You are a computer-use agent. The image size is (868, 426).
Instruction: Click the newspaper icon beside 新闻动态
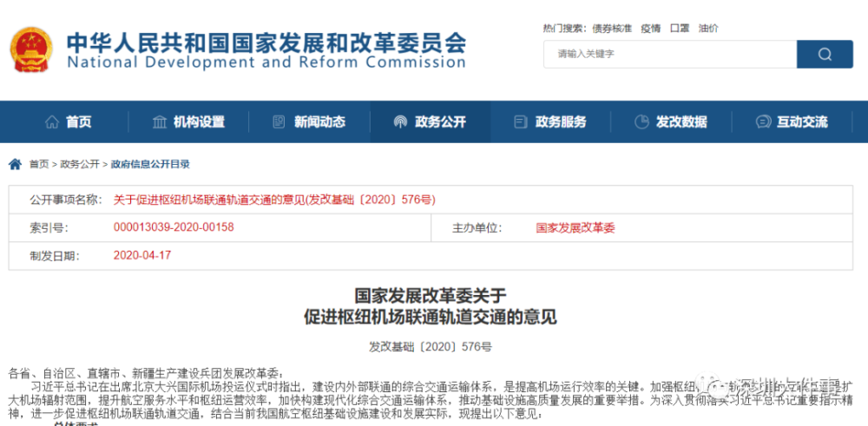[x=279, y=121]
